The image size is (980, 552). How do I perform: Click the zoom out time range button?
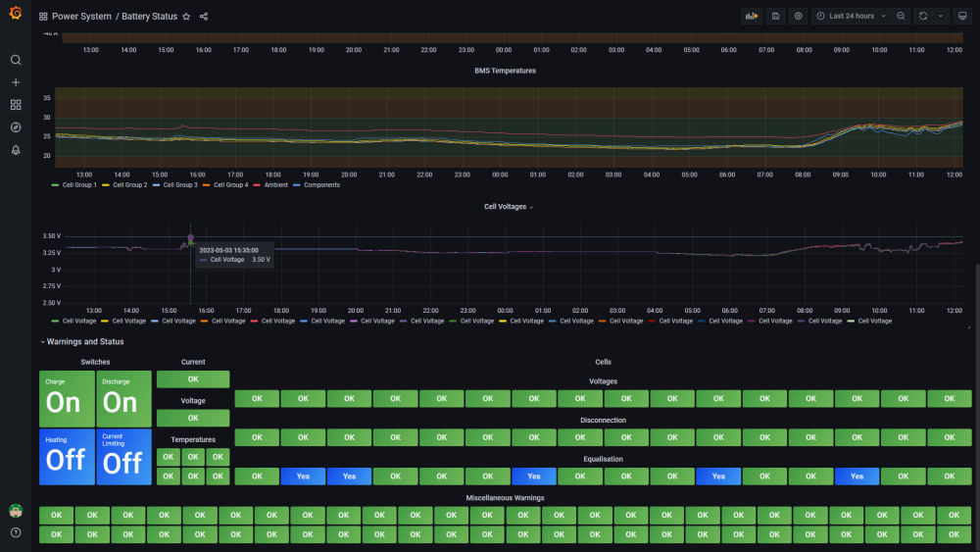pyautogui.click(x=901, y=17)
